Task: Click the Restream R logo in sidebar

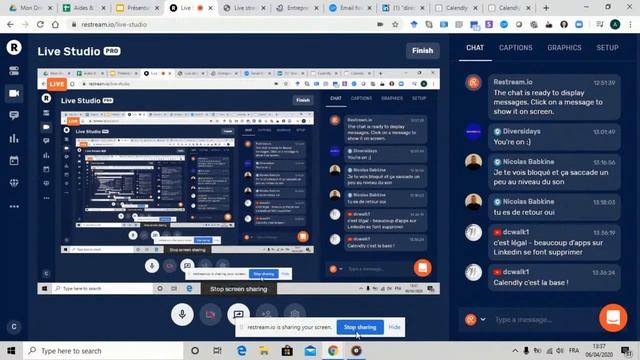Action: [14, 48]
